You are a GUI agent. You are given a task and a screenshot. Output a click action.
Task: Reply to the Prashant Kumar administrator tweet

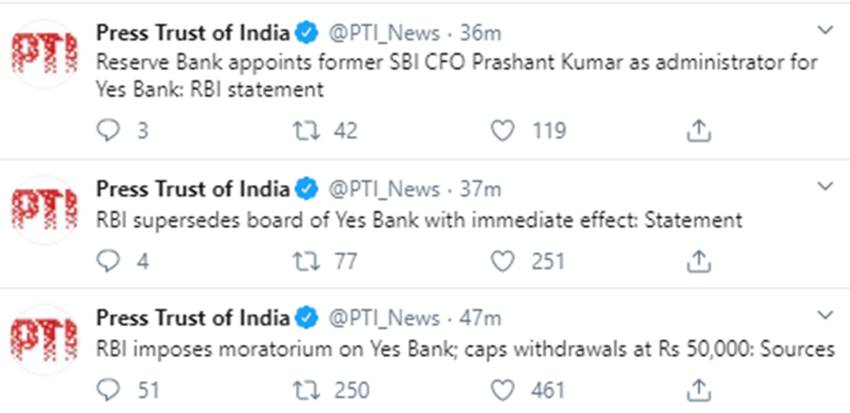110,131
